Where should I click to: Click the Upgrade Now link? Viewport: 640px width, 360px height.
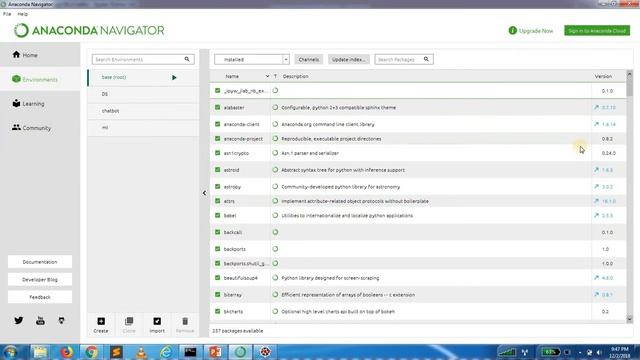531,31
